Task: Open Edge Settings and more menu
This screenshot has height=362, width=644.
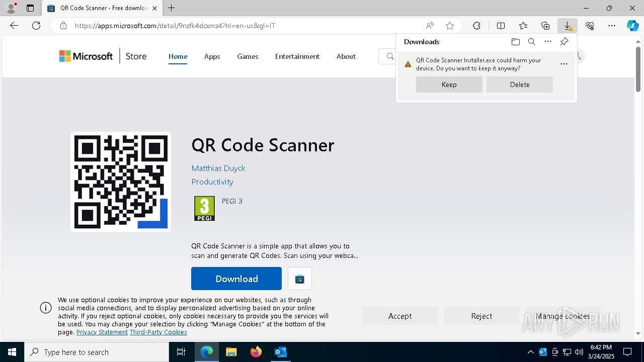Action: pyautogui.click(x=612, y=26)
